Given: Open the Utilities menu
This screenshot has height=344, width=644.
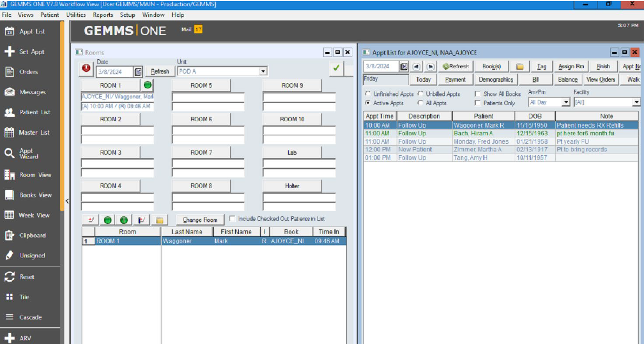Looking at the screenshot, I should [x=76, y=15].
